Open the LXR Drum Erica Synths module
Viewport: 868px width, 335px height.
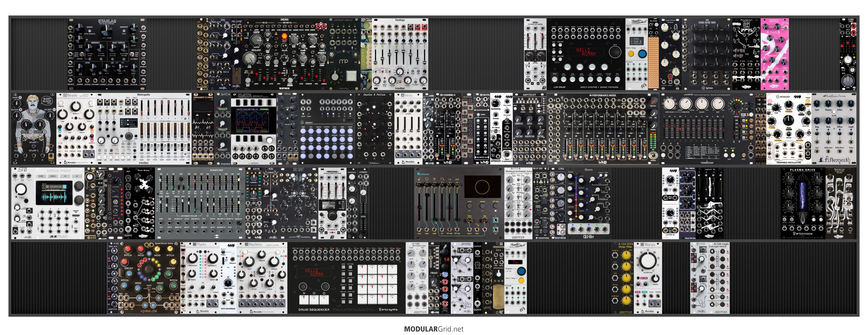pyautogui.click(x=586, y=54)
